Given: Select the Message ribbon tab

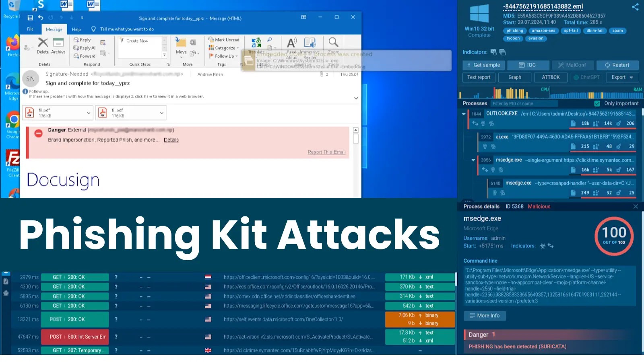Looking at the screenshot, I should click(54, 29).
